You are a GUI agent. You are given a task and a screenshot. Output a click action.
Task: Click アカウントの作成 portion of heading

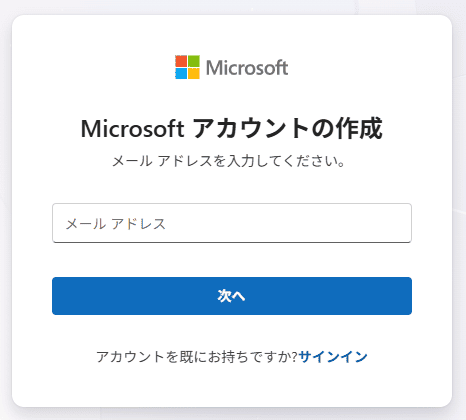point(288,128)
